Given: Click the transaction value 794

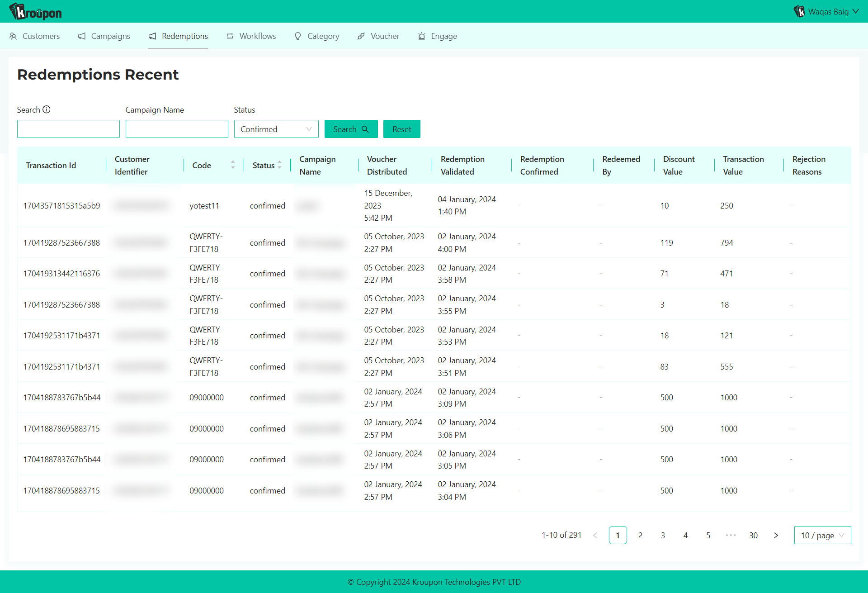Looking at the screenshot, I should 726,242.
